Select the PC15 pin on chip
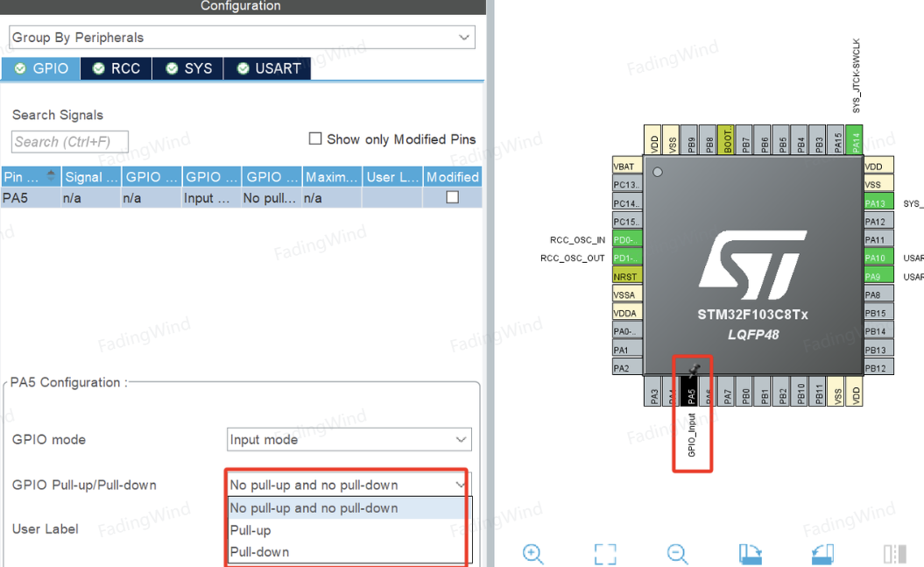This screenshot has height=567, width=924. [627, 222]
